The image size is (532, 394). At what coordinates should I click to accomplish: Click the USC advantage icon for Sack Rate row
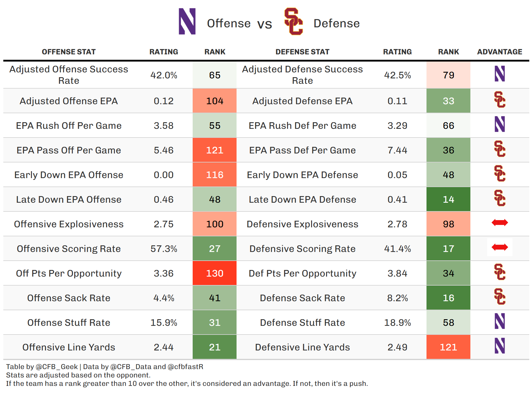pos(500,297)
